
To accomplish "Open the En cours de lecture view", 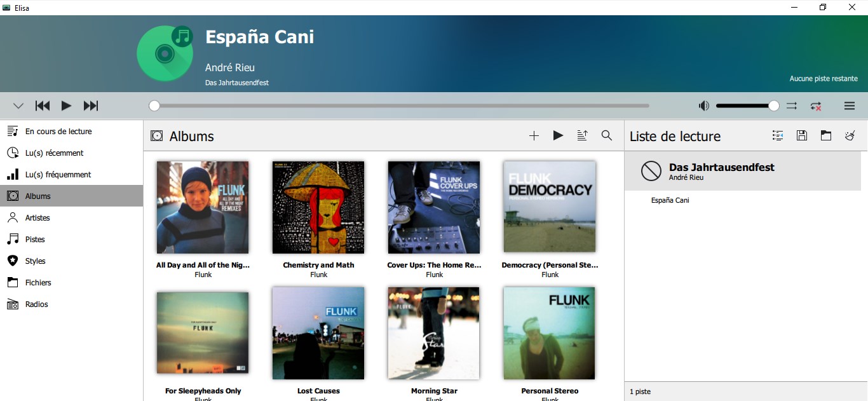I will [71, 132].
